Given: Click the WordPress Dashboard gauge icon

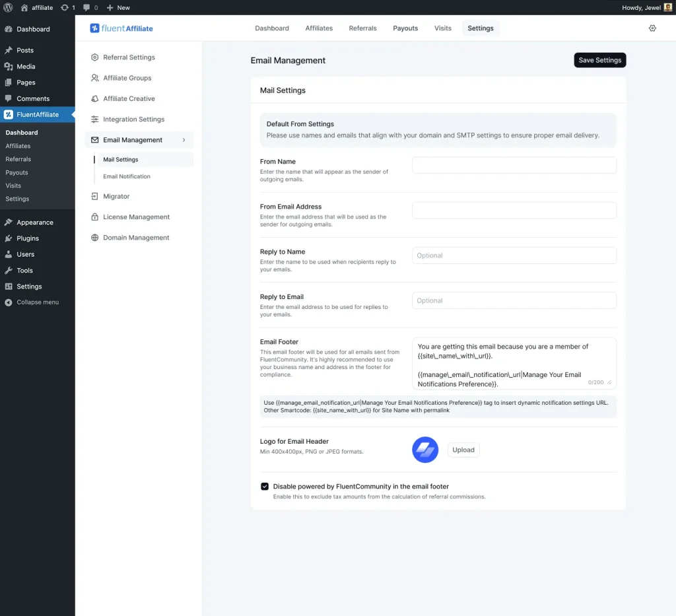Looking at the screenshot, I should tap(9, 29).
